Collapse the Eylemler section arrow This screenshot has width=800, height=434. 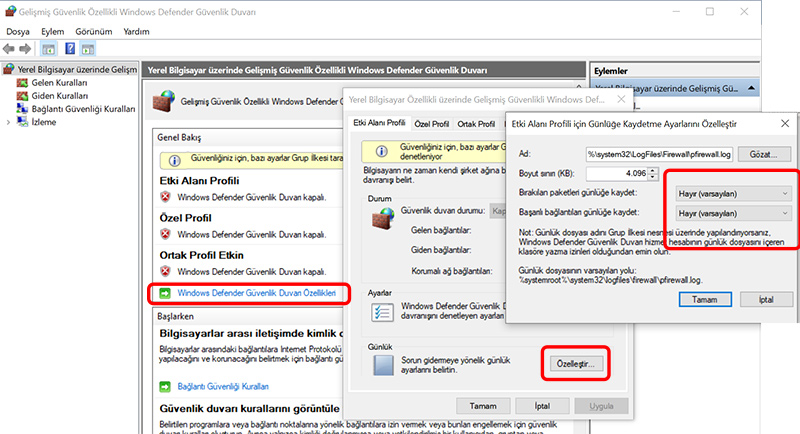[x=751, y=88]
